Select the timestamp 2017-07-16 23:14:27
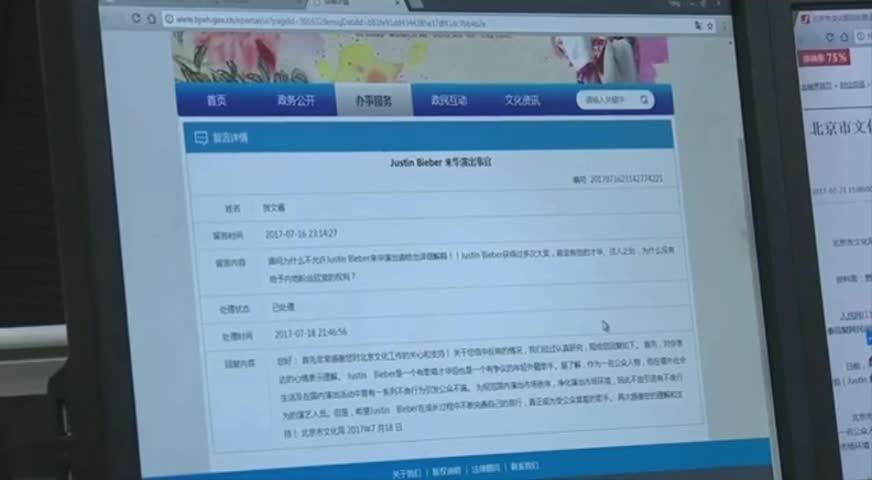The width and height of the screenshot is (872, 480). pyautogui.click(x=301, y=234)
